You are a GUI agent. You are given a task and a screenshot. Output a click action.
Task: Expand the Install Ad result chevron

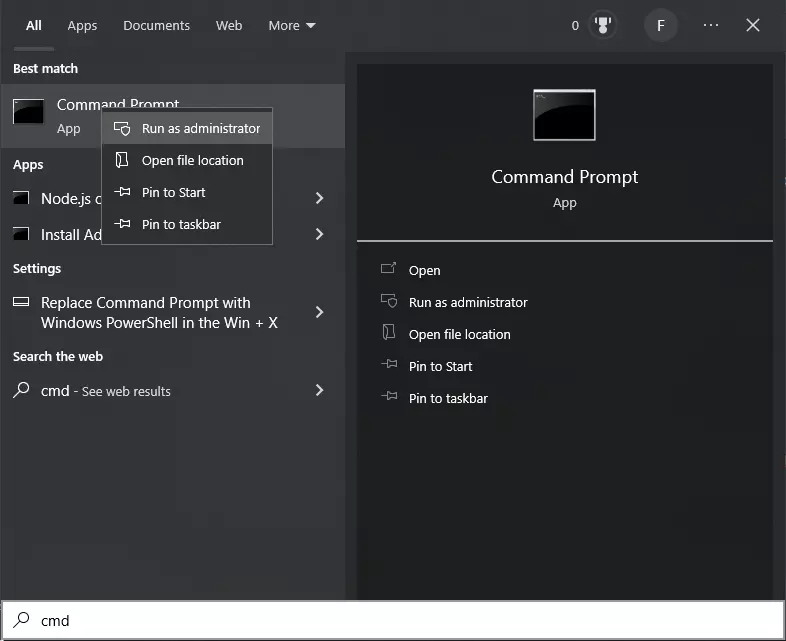(x=319, y=234)
